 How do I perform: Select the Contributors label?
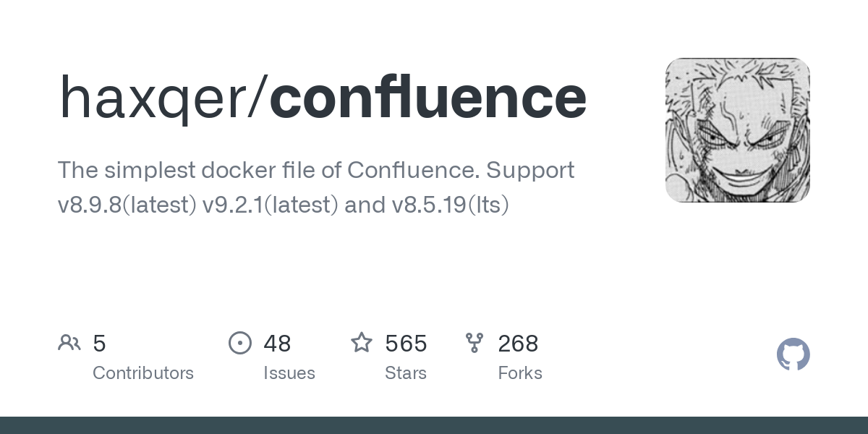(x=143, y=373)
